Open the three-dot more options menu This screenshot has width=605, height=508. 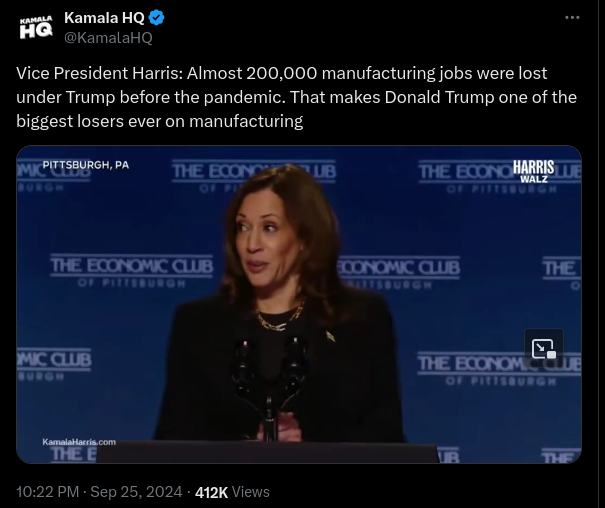(572, 17)
